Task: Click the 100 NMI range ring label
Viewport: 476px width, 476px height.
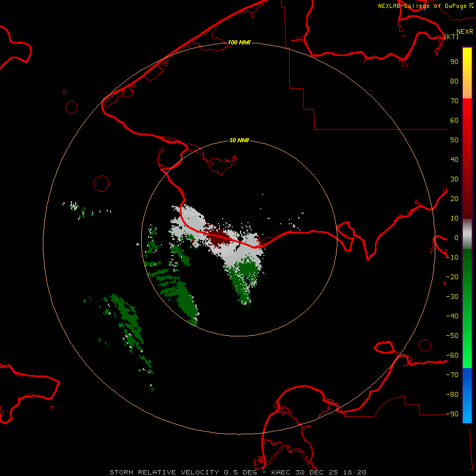Action: point(239,42)
